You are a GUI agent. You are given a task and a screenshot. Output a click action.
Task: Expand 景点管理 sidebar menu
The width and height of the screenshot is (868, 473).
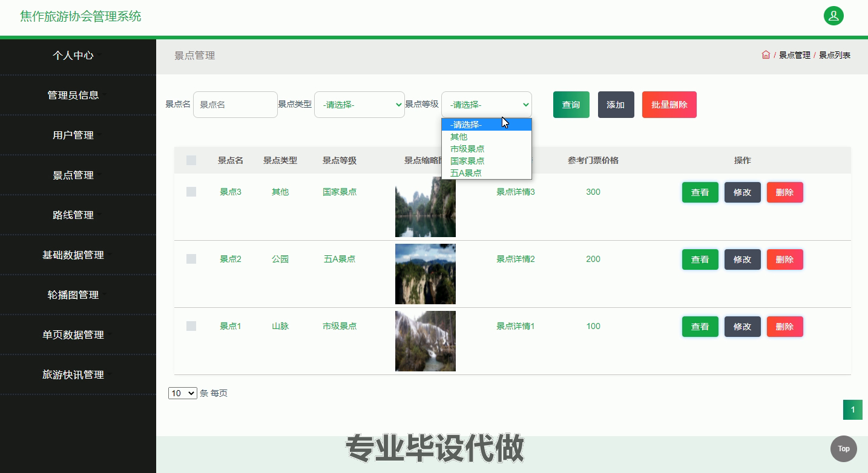pyautogui.click(x=78, y=175)
